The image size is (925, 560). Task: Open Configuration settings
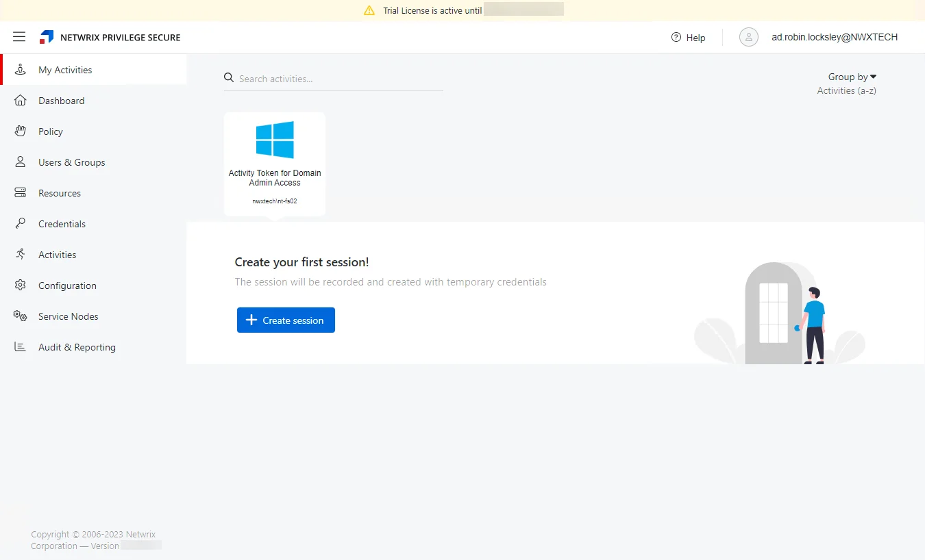click(x=93, y=285)
